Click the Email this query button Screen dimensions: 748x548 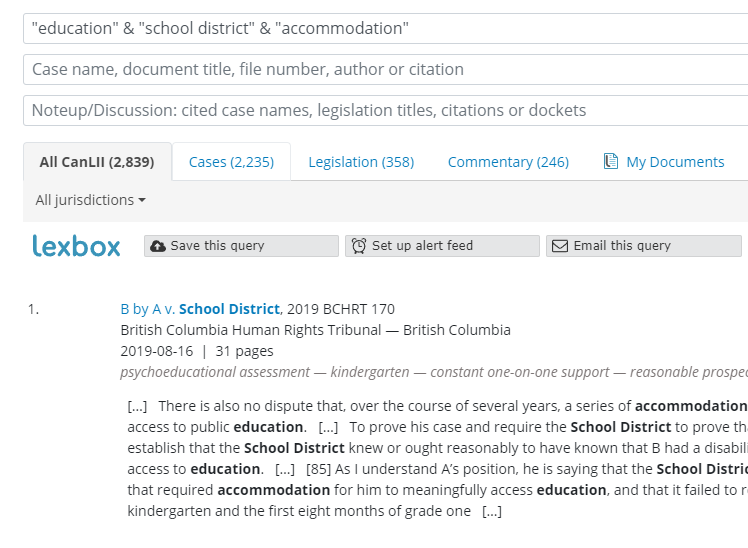click(644, 246)
